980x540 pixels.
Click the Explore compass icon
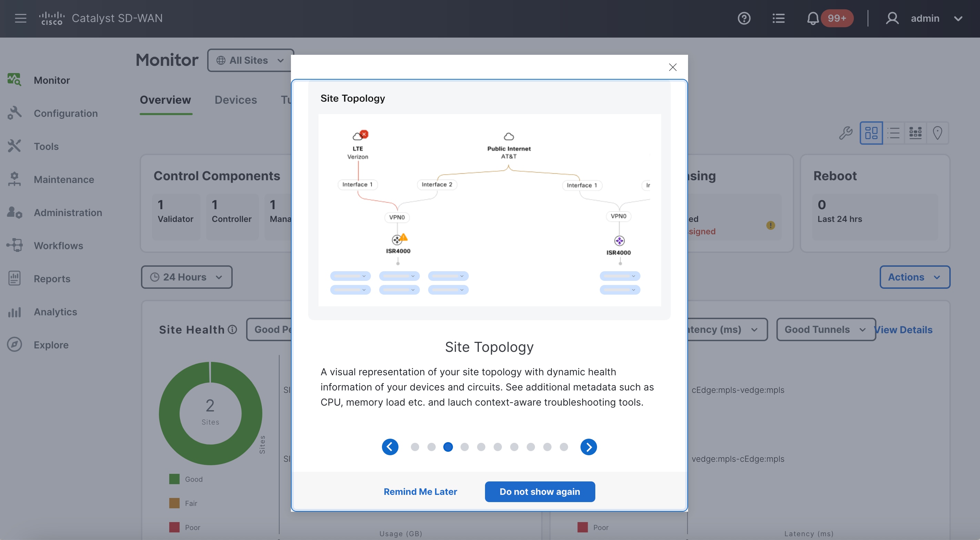coord(14,345)
